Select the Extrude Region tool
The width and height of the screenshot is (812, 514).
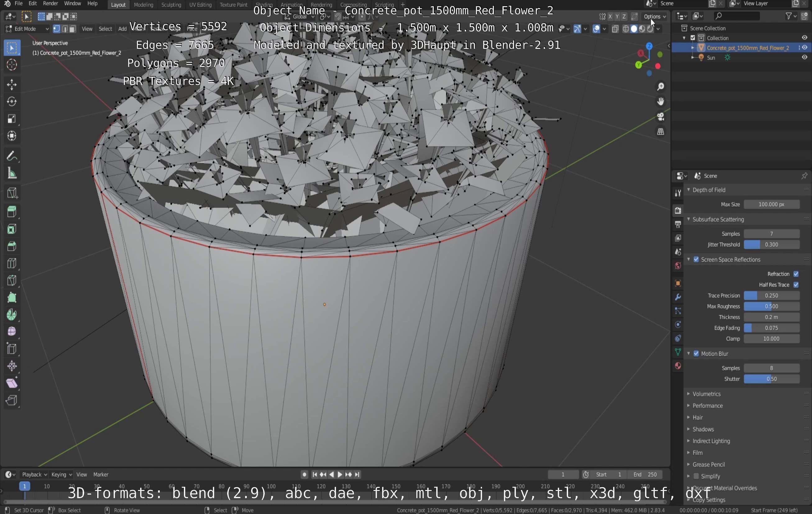[12, 212]
